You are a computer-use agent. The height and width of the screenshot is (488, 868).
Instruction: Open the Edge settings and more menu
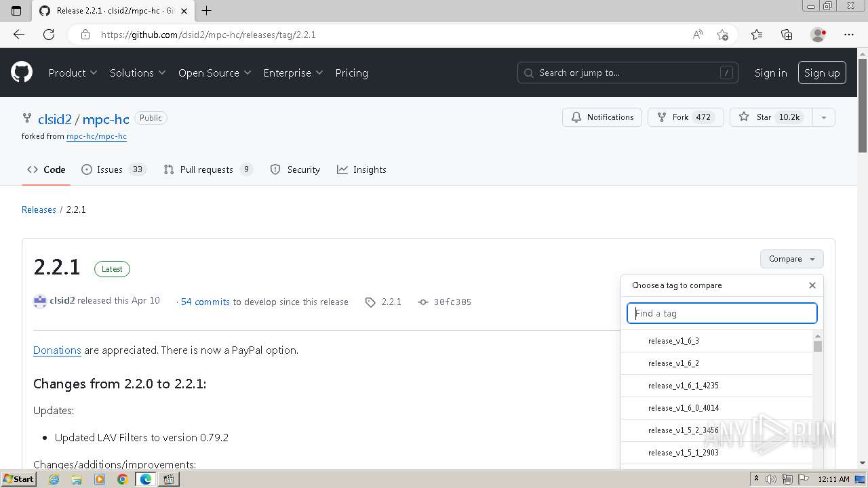(x=849, y=35)
